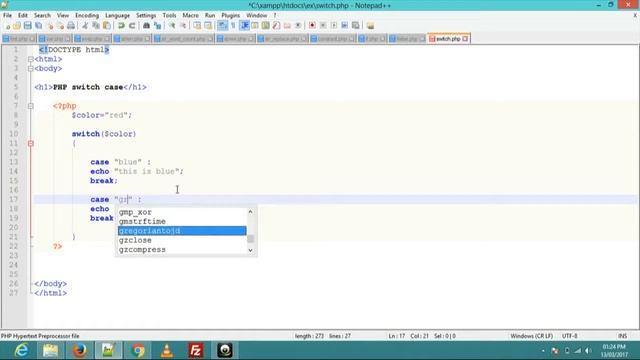Click the Save All toolbar icon
640x360 pixels.
pyautogui.click(x=38, y=26)
